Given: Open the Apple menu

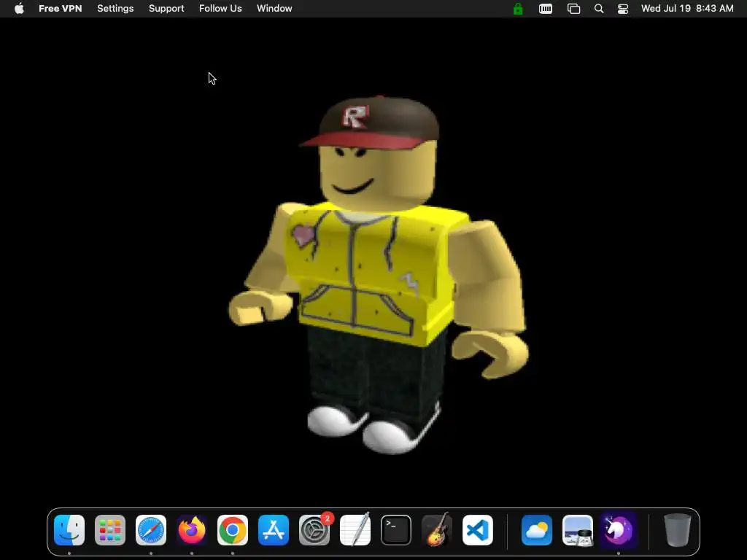Looking at the screenshot, I should click(x=19, y=9).
